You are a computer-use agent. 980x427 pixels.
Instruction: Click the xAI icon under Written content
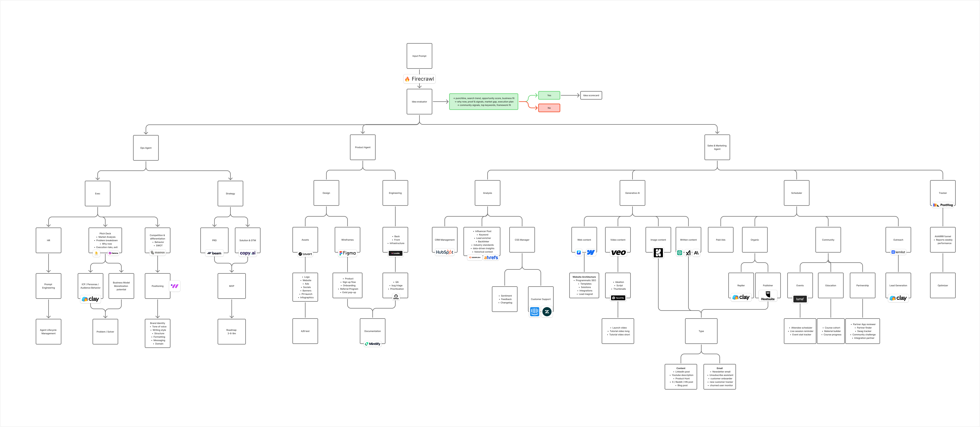[x=688, y=253]
